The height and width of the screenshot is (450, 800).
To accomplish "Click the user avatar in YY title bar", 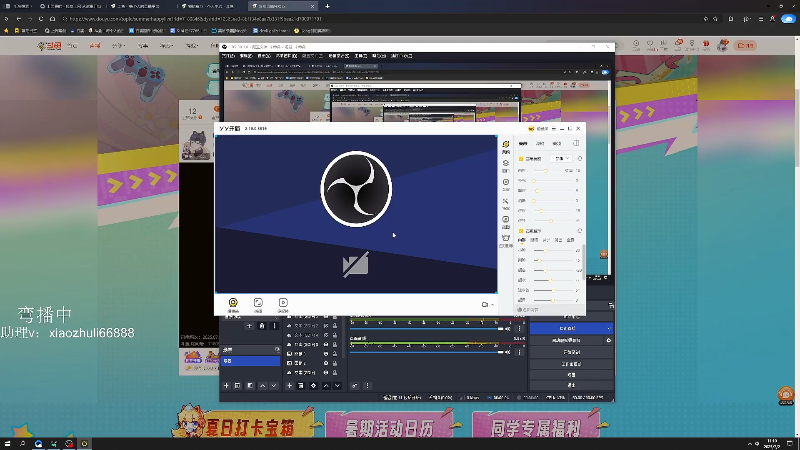I will [x=531, y=129].
